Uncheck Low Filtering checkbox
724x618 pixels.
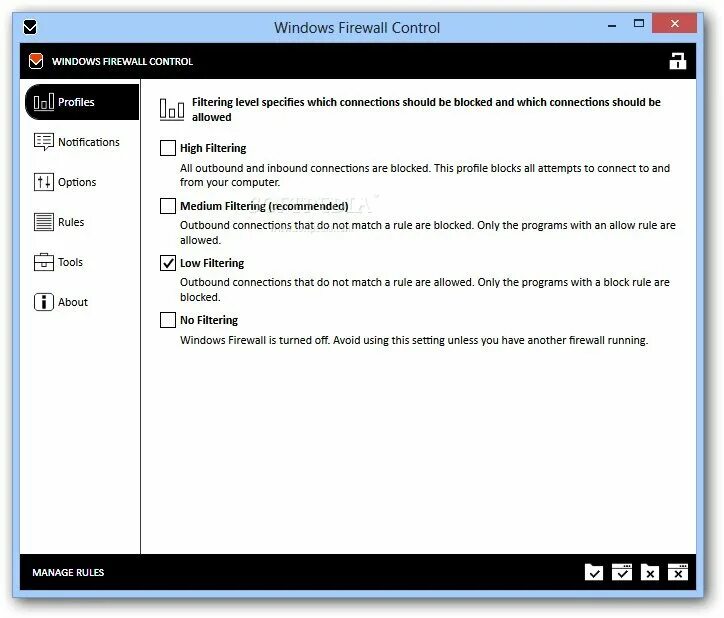click(x=168, y=263)
